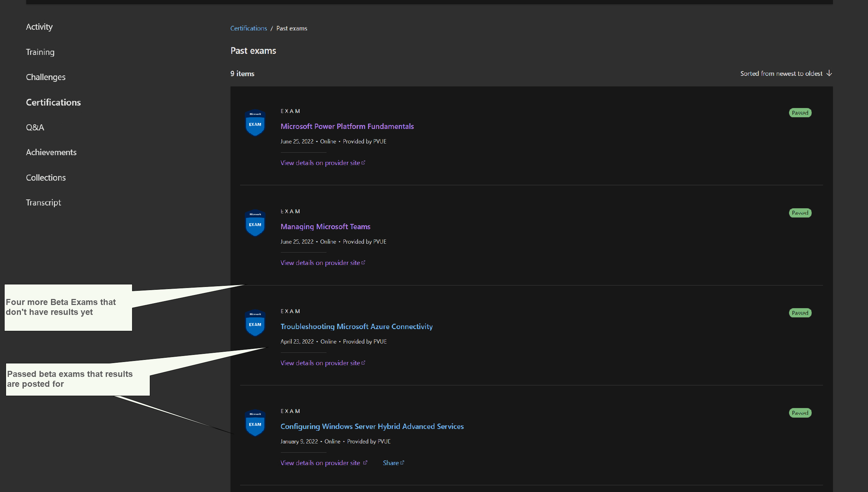Click Passed badge on Windows Server Hybrid exam
The height and width of the screenshot is (492, 868).
click(800, 413)
